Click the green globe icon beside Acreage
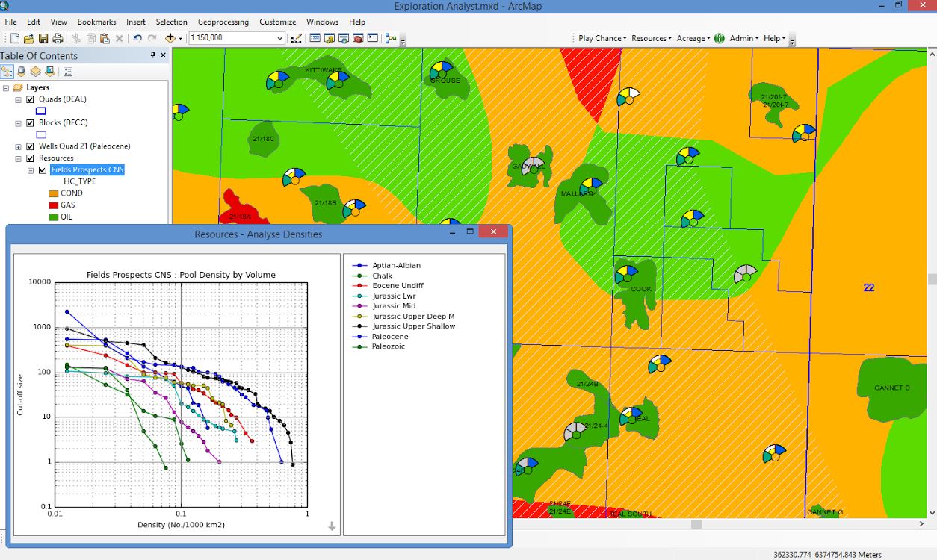The image size is (937, 560). (719, 38)
